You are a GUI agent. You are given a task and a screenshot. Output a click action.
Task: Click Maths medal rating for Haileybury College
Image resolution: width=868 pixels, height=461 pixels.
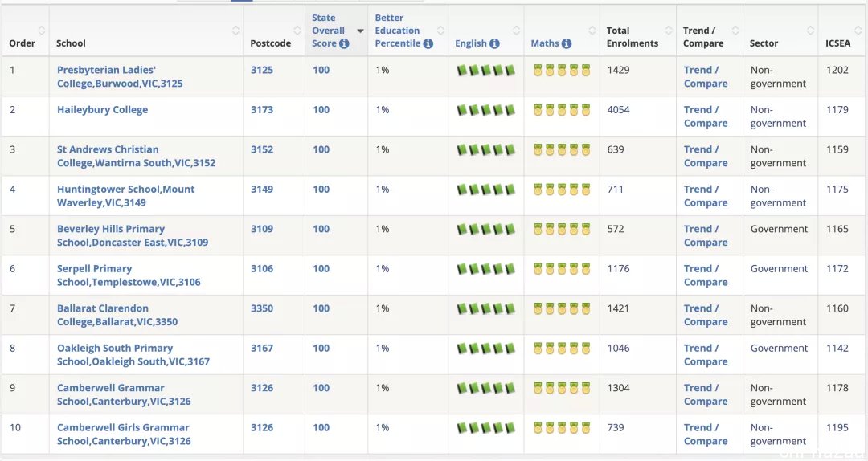pyautogui.click(x=562, y=110)
